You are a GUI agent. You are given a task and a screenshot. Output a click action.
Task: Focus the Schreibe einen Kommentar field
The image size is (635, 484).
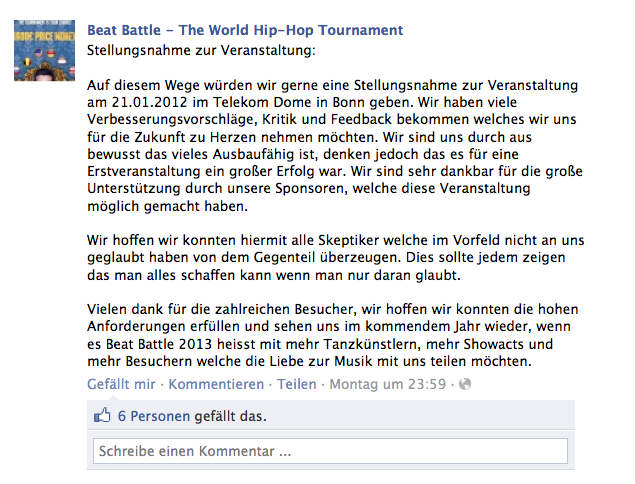click(x=330, y=451)
